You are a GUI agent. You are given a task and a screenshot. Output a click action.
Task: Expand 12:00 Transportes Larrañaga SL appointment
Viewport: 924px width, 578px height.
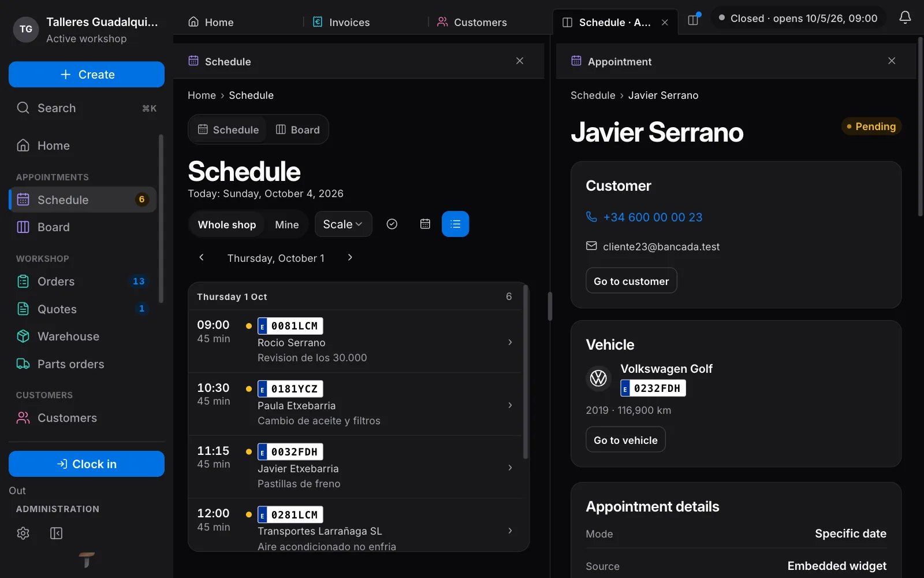point(355,525)
